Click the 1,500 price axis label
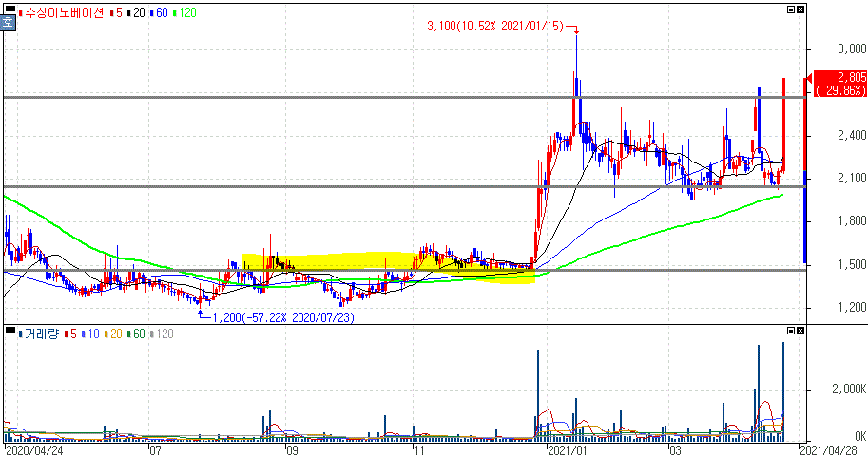Viewport: 868px width, 458px height. [851, 264]
